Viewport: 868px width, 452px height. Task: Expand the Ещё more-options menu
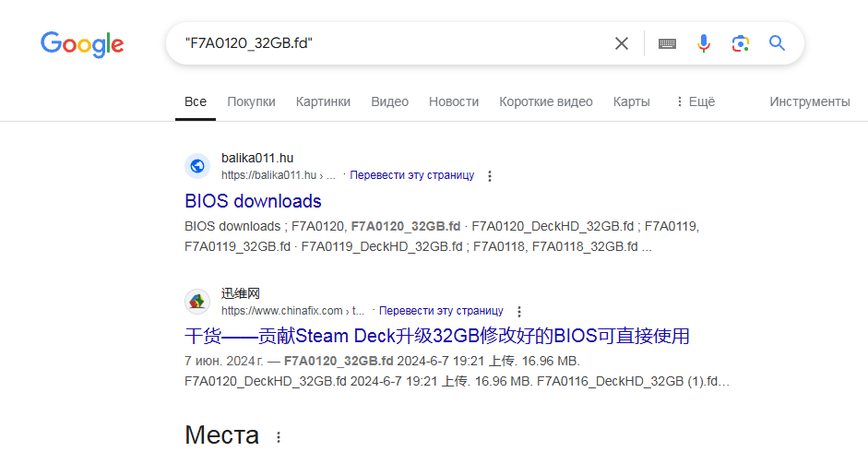(x=696, y=101)
